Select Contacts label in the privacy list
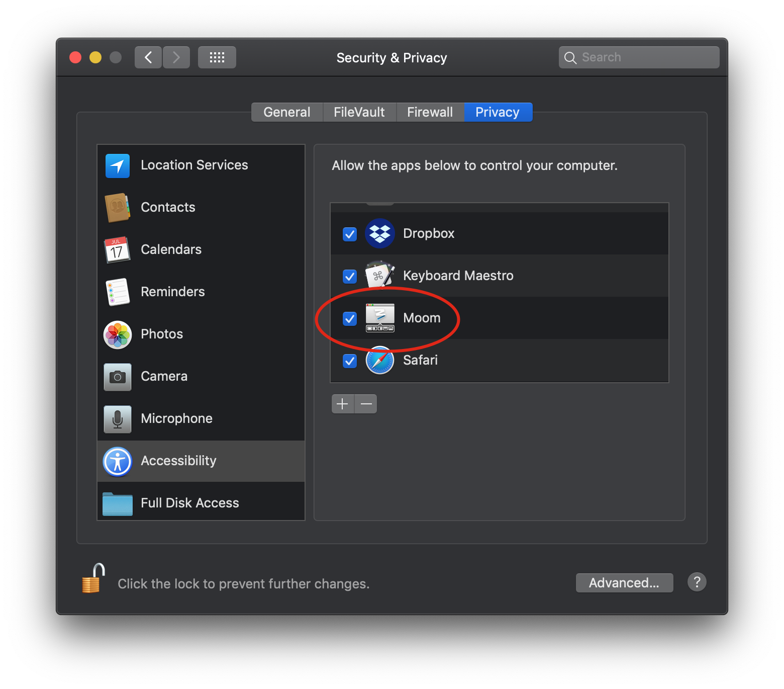 (168, 207)
